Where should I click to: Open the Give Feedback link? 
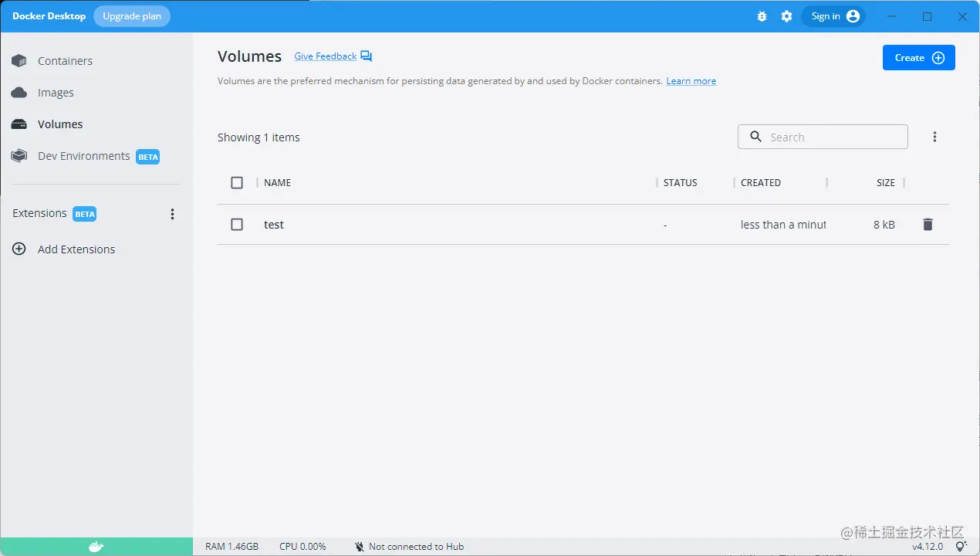coord(326,56)
